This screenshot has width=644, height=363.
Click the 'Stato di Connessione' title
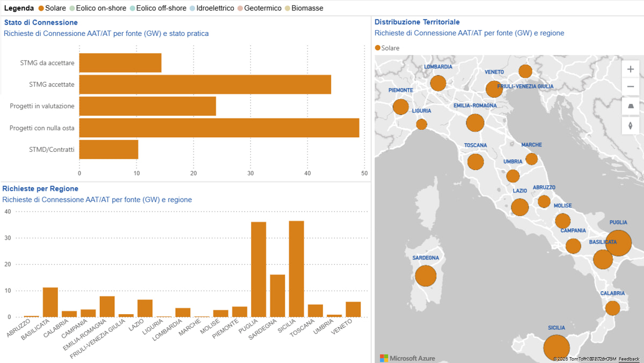click(41, 23)
